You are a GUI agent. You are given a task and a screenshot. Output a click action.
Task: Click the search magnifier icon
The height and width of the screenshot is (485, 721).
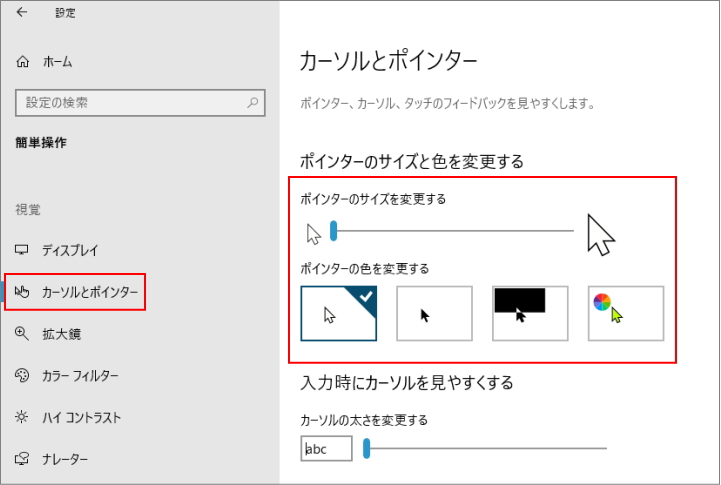pos(254,102)
